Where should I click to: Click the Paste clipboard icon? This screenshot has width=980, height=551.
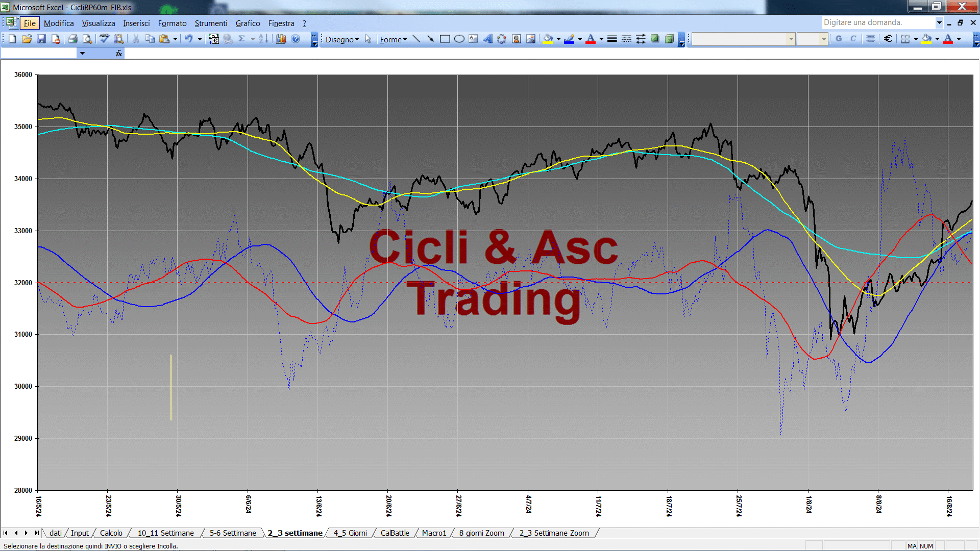164,39
